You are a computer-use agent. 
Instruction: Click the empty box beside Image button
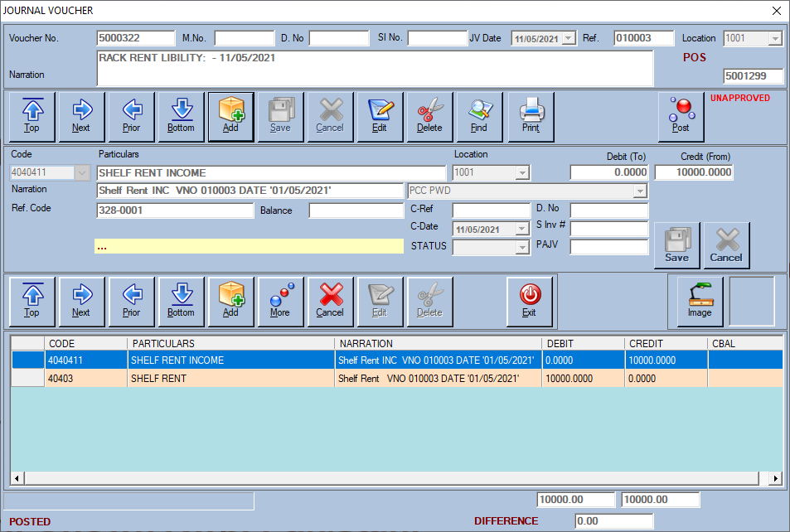pyautogui.click(x=751, y=302)
